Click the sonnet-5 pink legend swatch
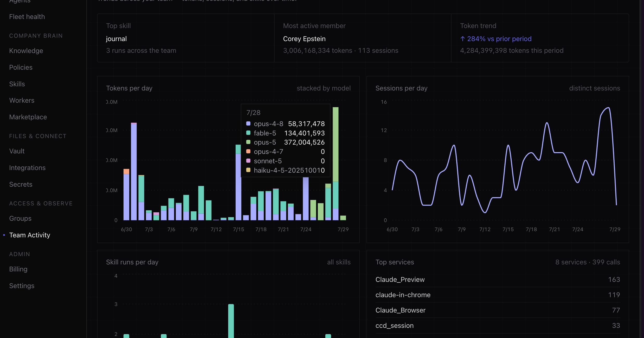Viewport: 644px width, 338px height. tap(248, 161)
